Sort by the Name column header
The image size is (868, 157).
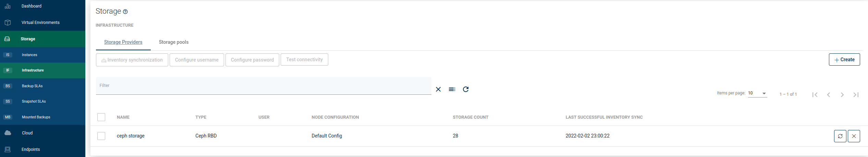(x=123, y=117)
